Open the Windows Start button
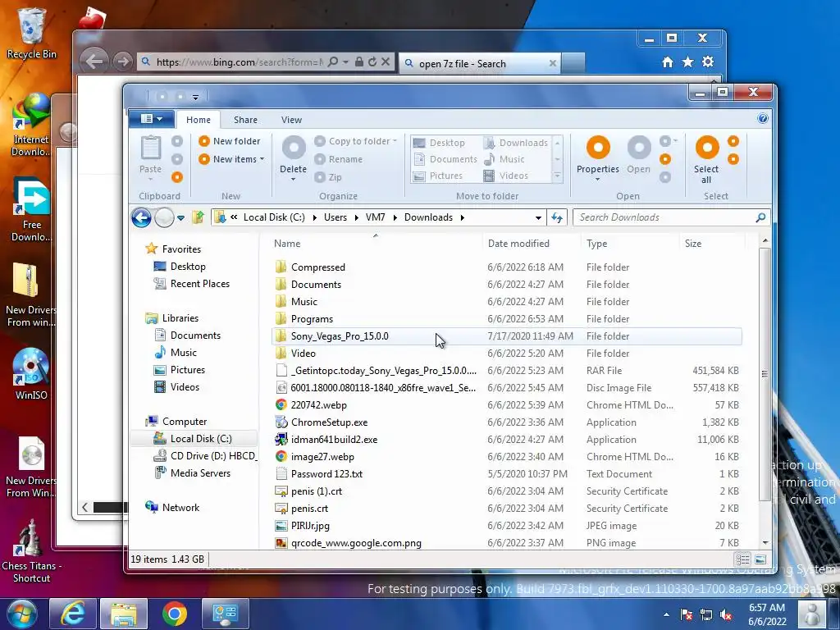Viewport: 840px width, 630px height. click(x=22, y=614)
